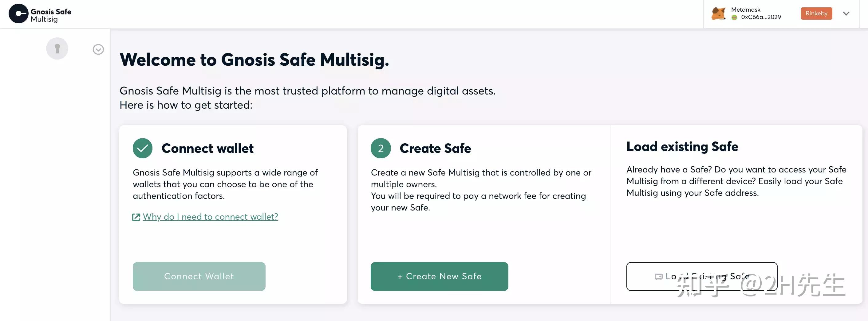Open the account options chevron in the top right
Image resolution: width=868 pixels, height=321 pixels.
846,14
